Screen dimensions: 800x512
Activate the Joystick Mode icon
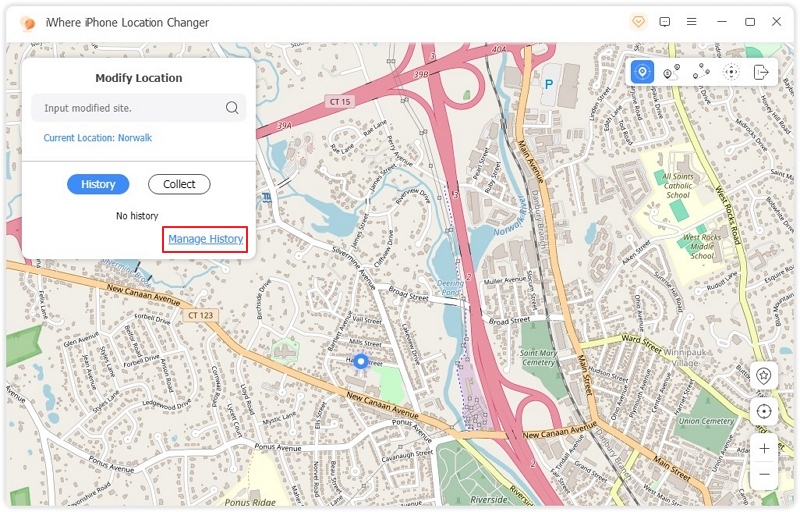731,72
